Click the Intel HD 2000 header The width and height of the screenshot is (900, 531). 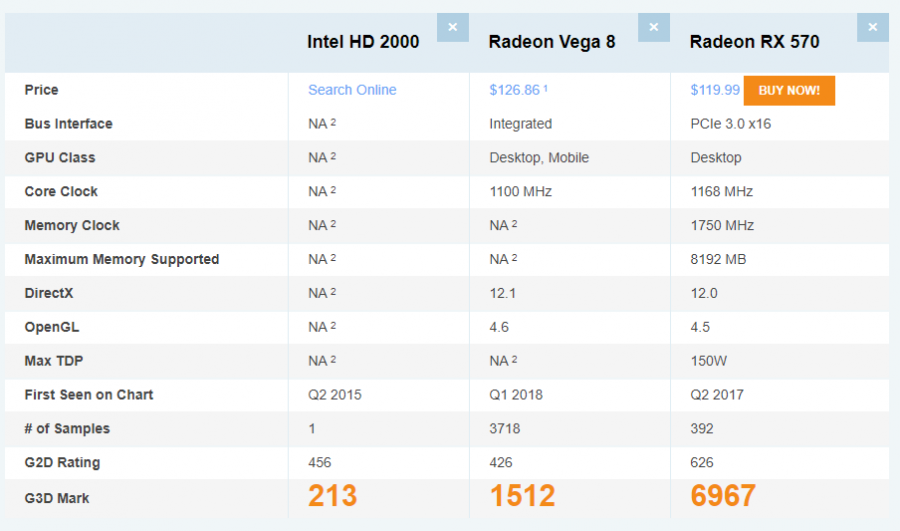click(363, 42)
